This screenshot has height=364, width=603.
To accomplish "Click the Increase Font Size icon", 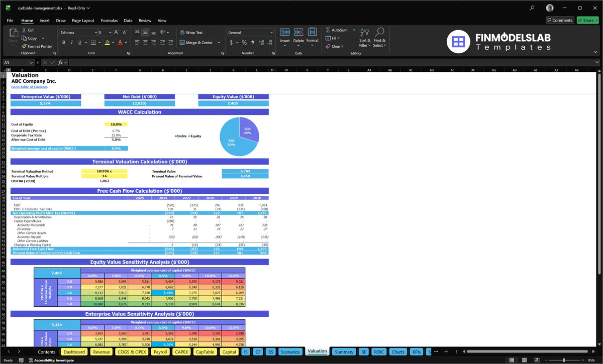I will (x=117, y=32).
